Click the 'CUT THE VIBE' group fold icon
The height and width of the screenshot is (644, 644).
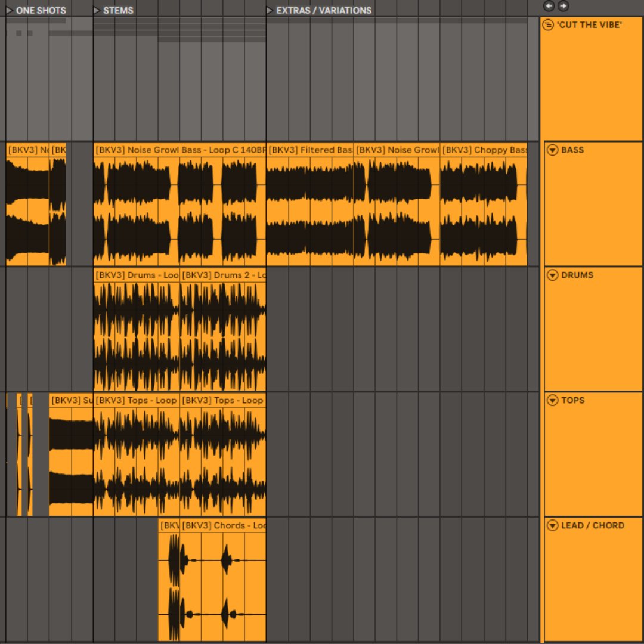pyautogui.click(x=549, y=25)
